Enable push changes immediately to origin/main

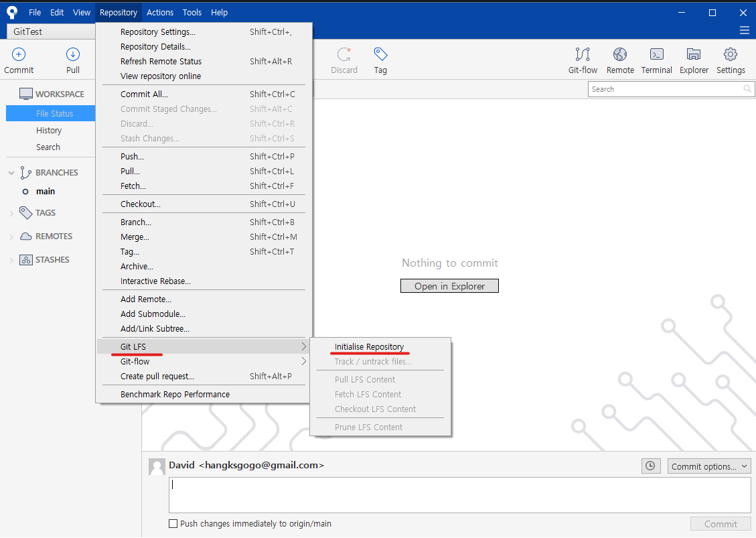(173, 523)
